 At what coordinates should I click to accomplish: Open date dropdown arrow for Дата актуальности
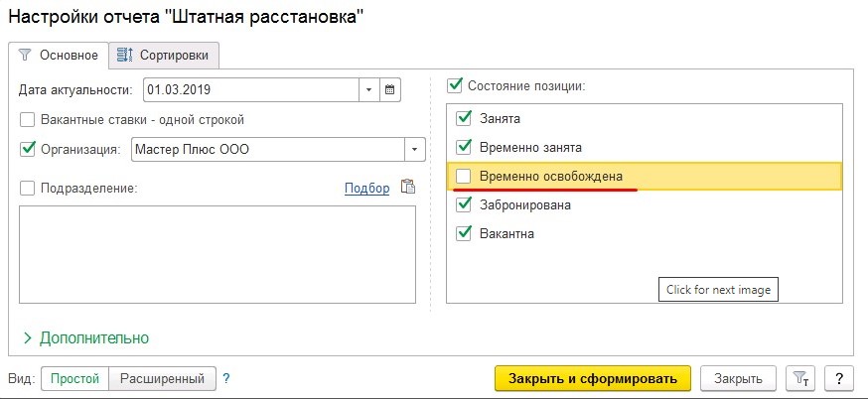[368, 90]
